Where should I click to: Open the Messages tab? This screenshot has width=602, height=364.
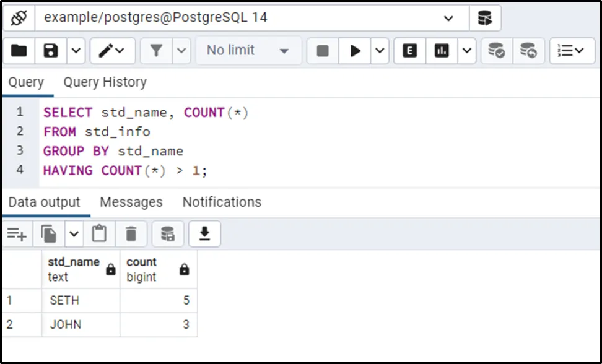tap(131, 202)
